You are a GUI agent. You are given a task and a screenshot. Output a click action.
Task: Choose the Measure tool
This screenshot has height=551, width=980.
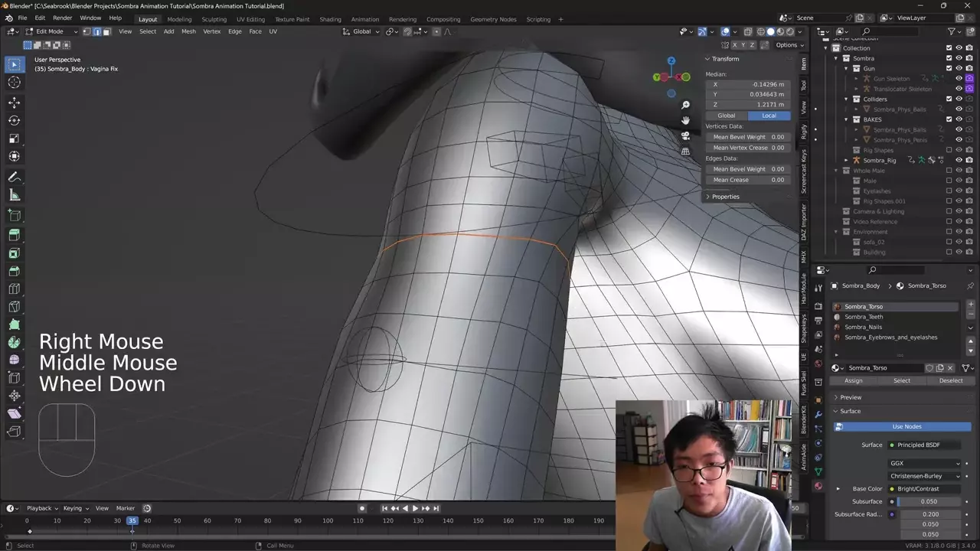[x=15, y=195]
